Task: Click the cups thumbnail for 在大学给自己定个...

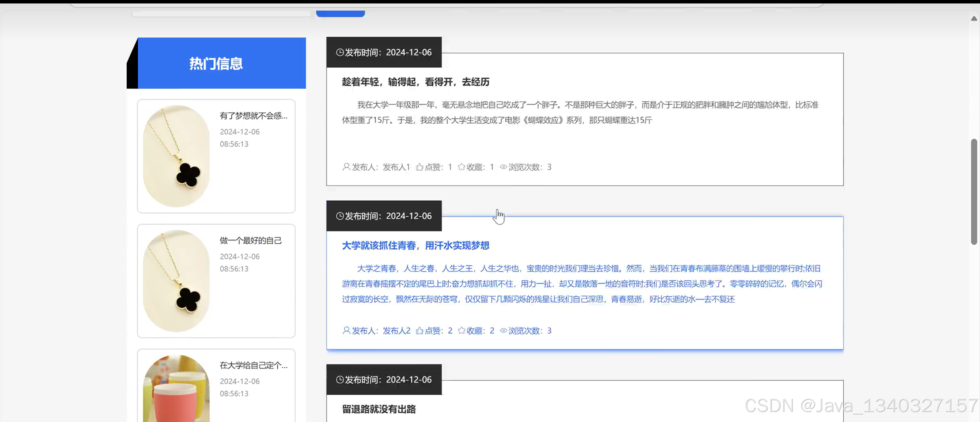Action: [176, 388]
